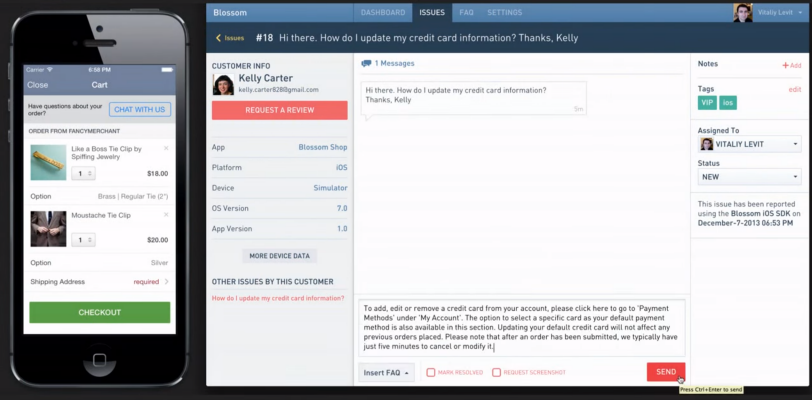Go to the Settings tab
The height and width of the screenshot is (400, 812).
pos(504,13)
